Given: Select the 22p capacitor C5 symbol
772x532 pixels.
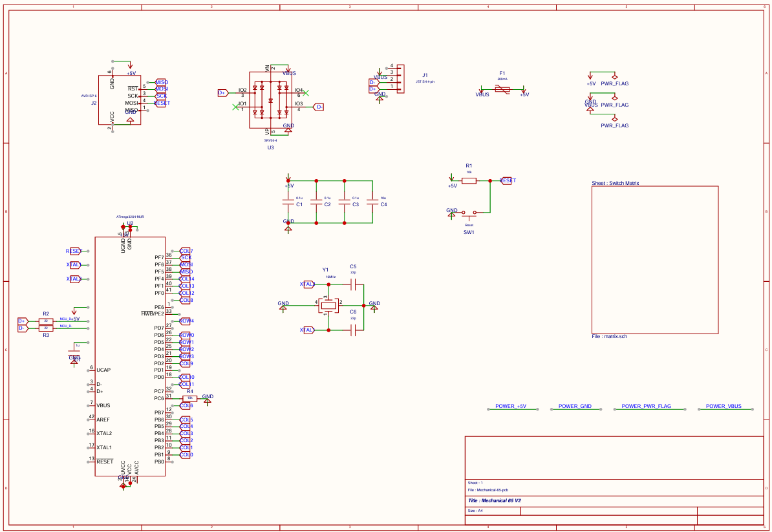Looking at the screenshot, I should point(353,284).
